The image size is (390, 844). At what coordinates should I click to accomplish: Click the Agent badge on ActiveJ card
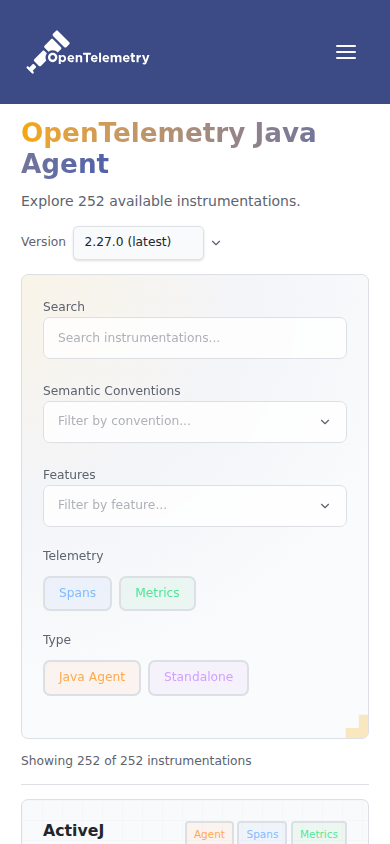point(209,834)
